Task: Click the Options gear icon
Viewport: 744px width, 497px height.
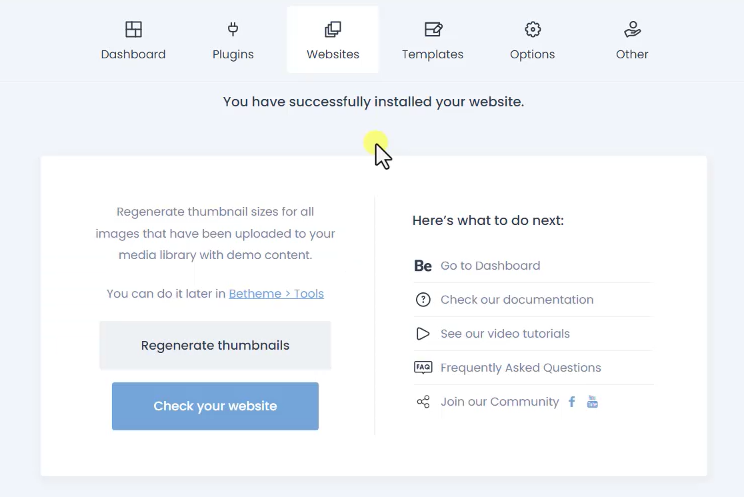Action: pyautogui.click(x=533, y=29)
